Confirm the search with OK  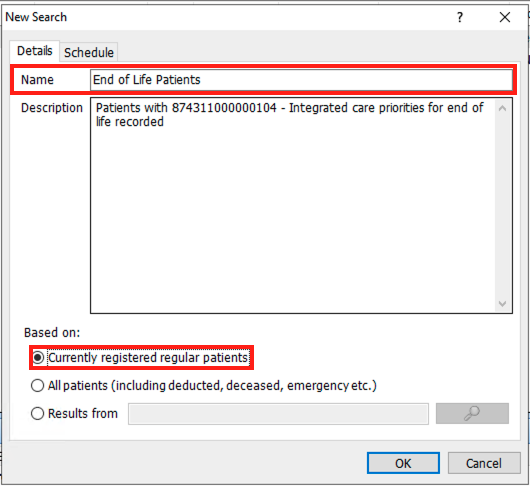(x=403, y=463)
